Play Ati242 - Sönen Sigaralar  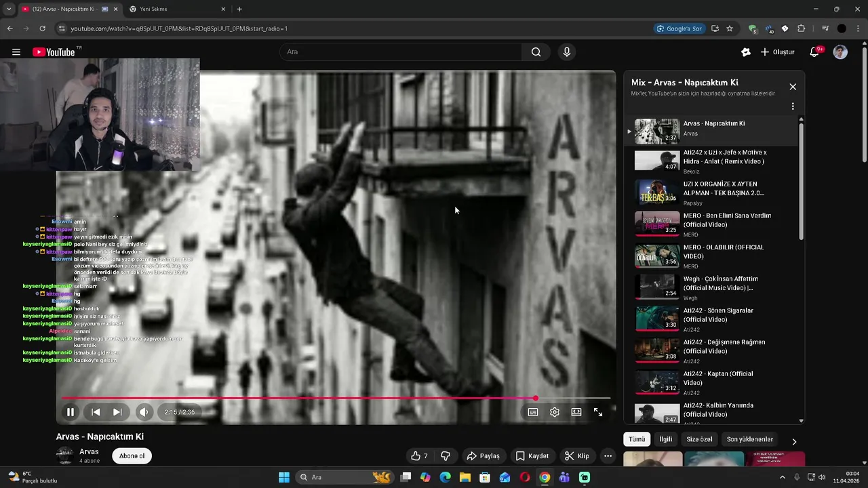(711, 319)
